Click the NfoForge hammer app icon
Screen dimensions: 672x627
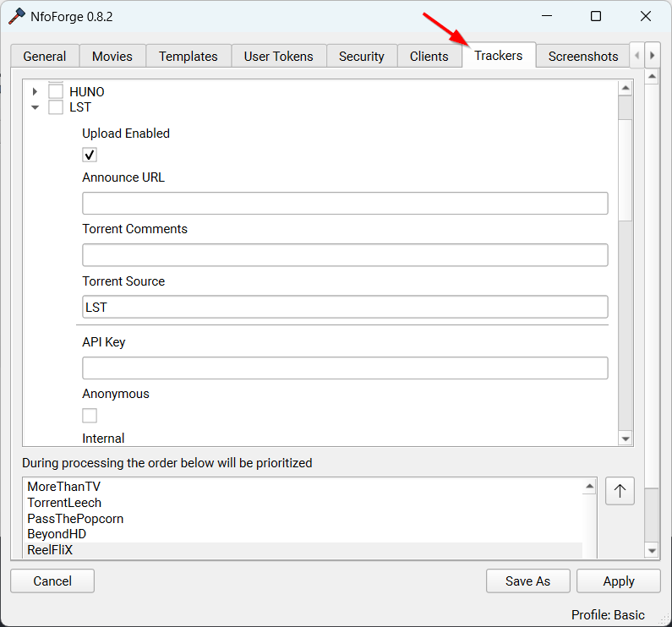click(x=17, y=16)
